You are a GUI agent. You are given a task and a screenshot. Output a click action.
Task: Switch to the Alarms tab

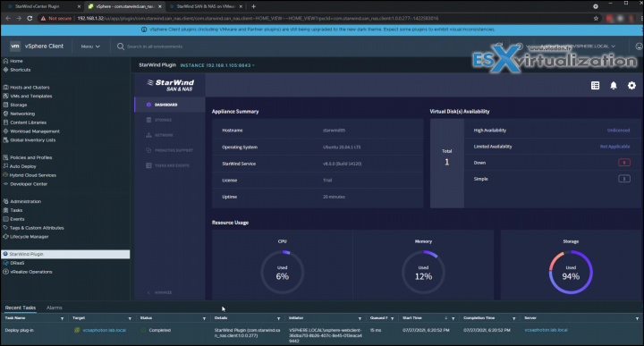tap(55, 308)
